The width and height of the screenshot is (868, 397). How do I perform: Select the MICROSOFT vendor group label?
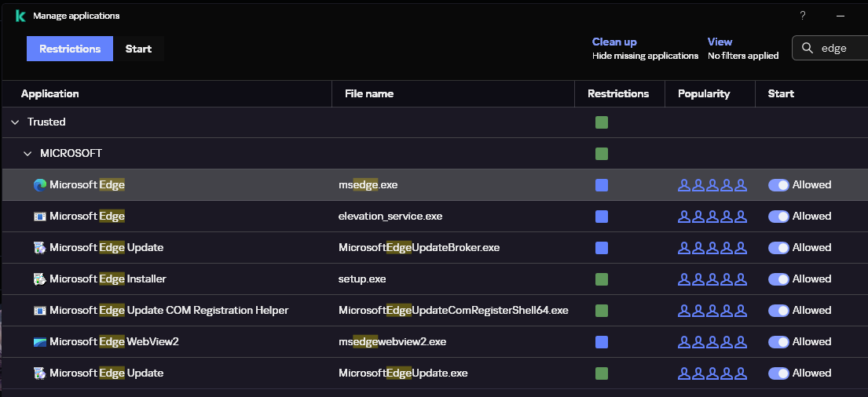71,154
